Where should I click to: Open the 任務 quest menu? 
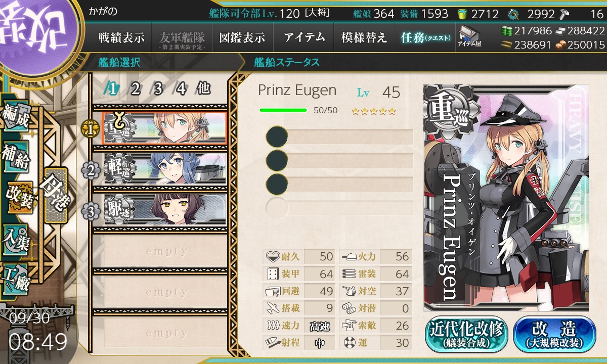425,37
